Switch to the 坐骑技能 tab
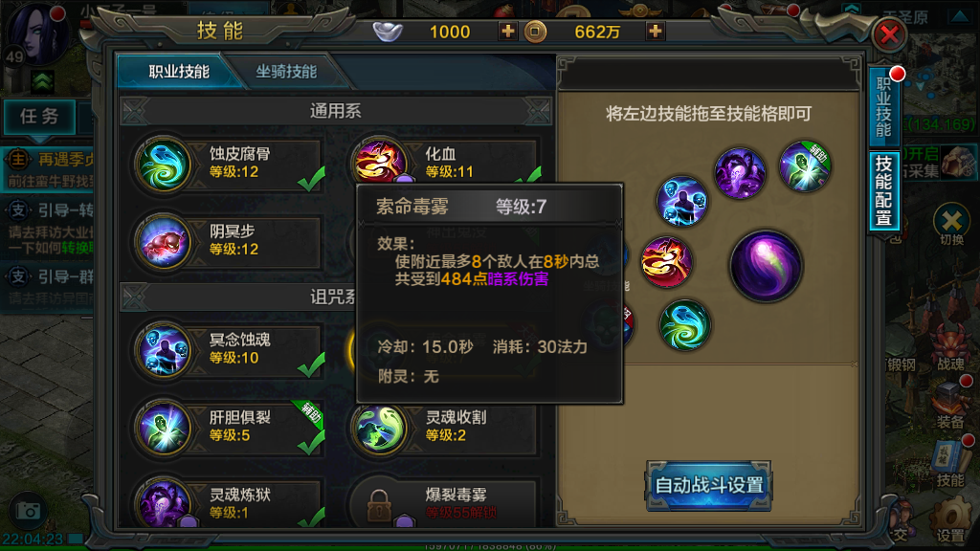The image size is (980, 551). point(286,72)
